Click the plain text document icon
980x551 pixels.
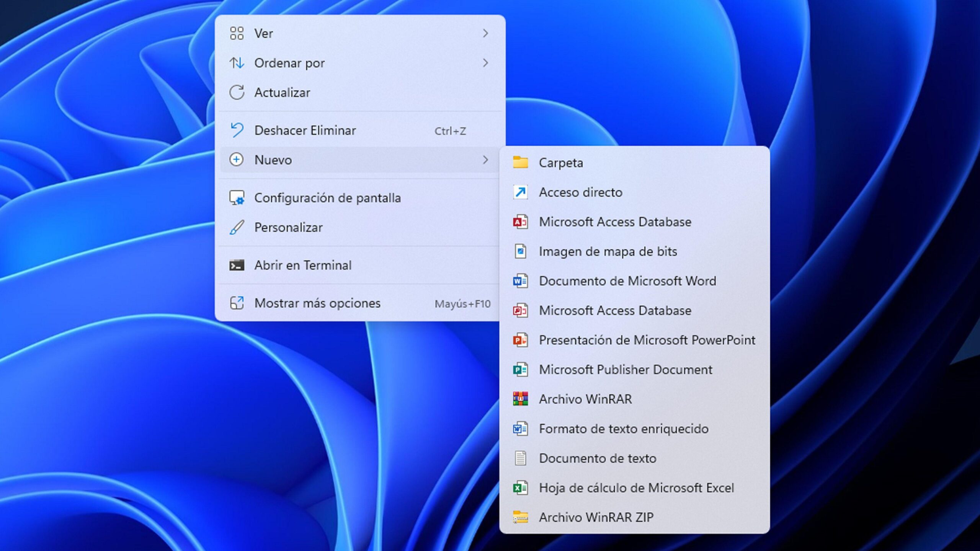tap(521, 458)
